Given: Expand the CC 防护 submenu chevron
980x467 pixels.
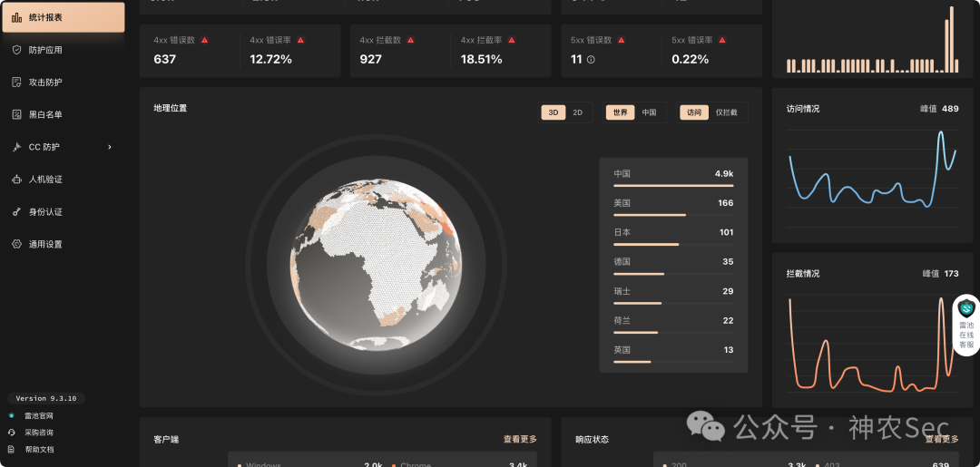Looking at the screenshot, I should click(110, 147).
